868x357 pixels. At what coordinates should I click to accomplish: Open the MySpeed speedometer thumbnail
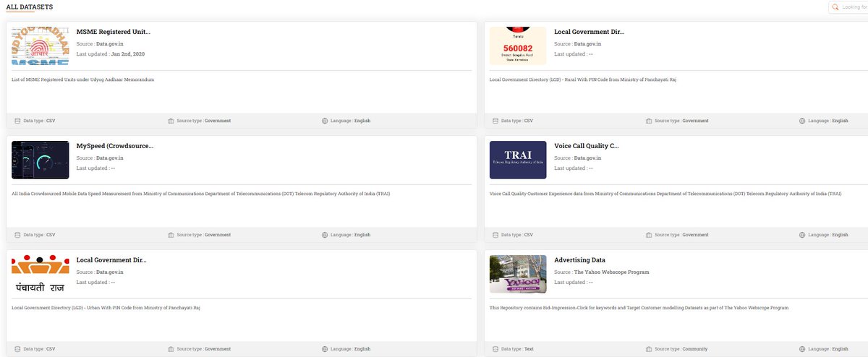pos(41,160)
